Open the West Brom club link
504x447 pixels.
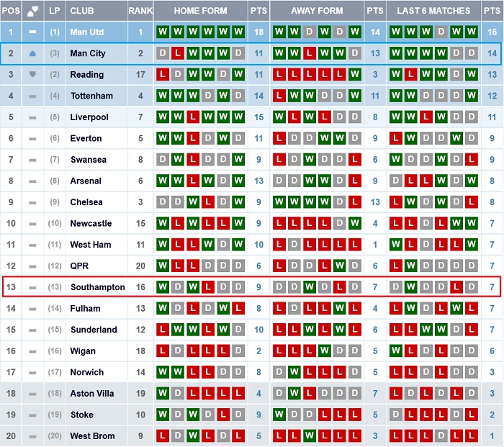click(x=92, y=436)
